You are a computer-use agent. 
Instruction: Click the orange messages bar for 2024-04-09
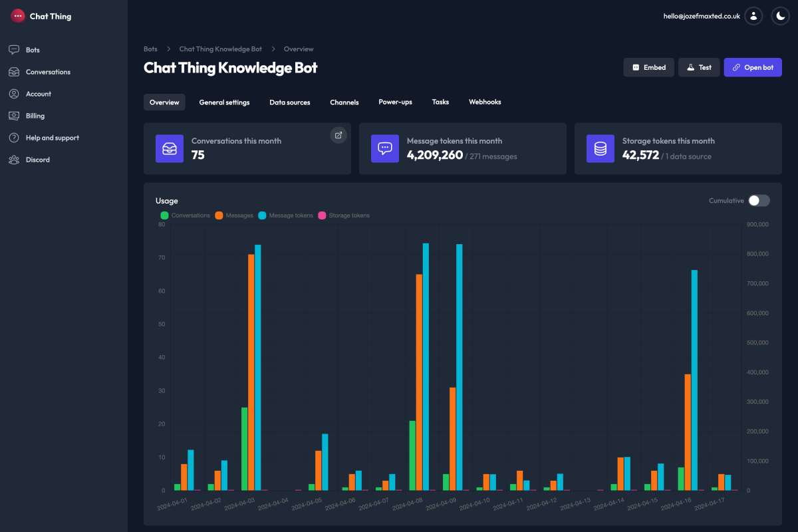click(x=453, y=439)
